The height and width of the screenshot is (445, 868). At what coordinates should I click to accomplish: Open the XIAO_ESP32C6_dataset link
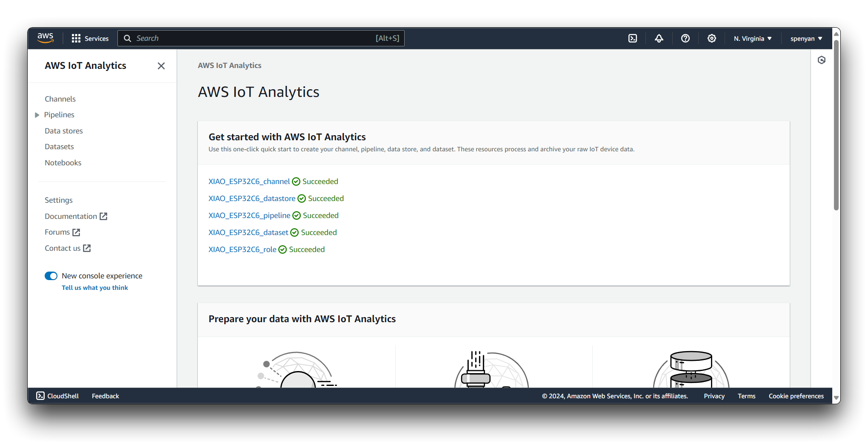248,232
